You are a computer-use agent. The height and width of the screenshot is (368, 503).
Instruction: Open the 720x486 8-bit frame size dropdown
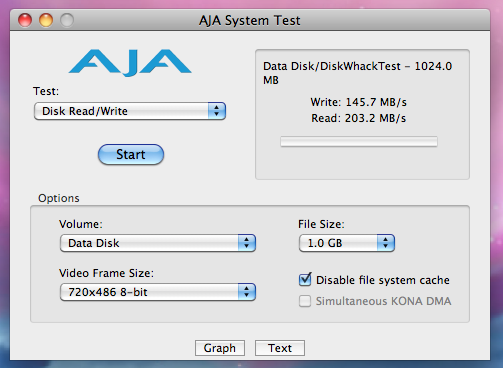(x=158, y=292)
